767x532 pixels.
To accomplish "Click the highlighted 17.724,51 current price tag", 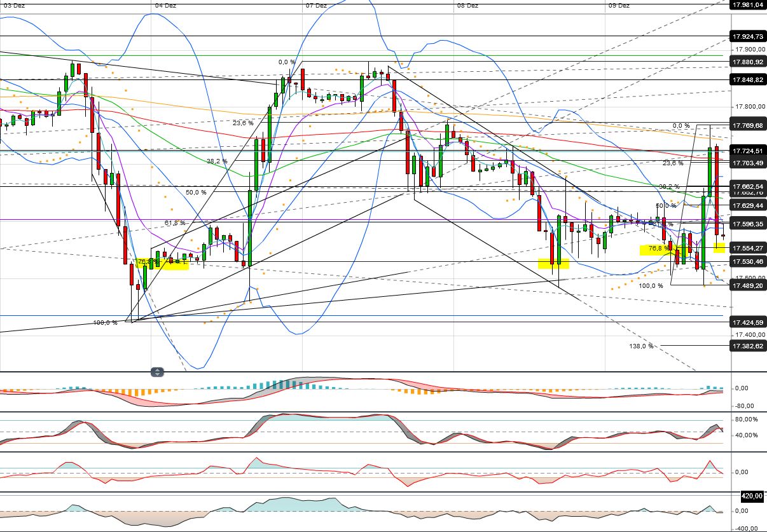I will point(747,151).
